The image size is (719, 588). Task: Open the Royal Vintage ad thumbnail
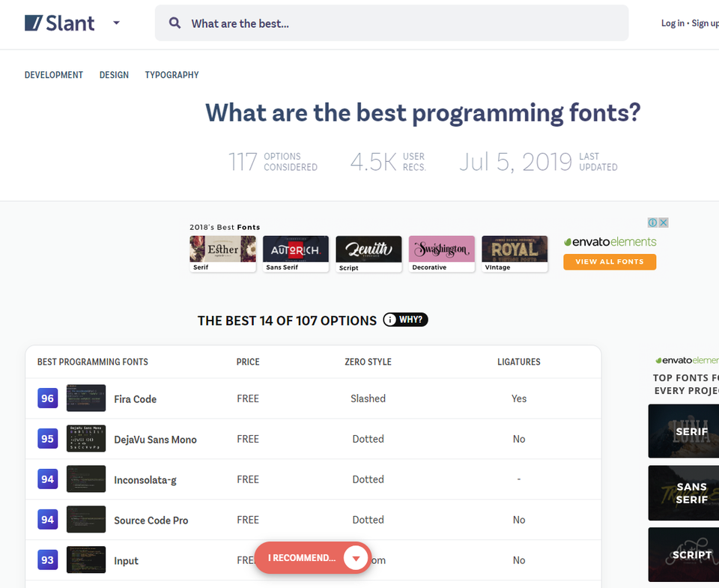(515, 254)
